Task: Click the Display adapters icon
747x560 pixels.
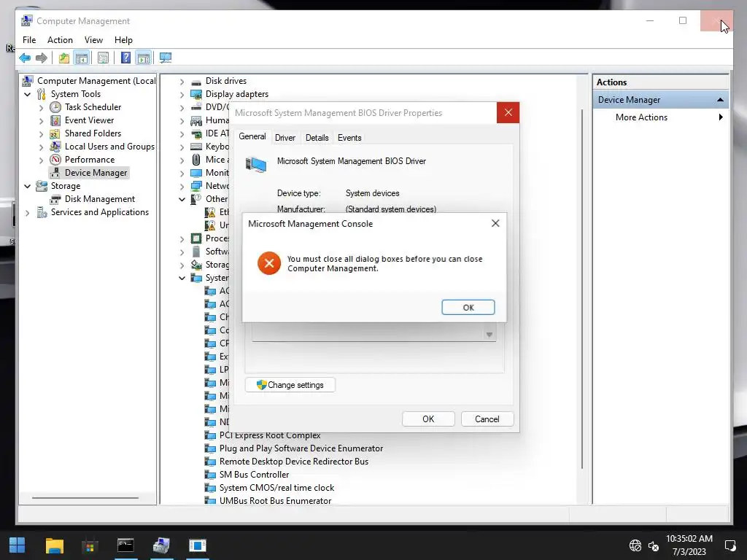Action: [196, 94]
